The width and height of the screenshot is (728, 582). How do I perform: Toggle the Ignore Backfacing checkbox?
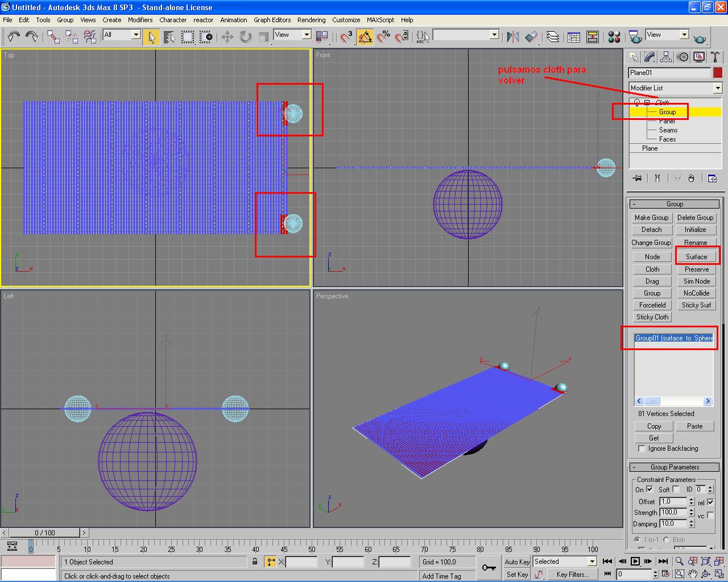(642, 449)
